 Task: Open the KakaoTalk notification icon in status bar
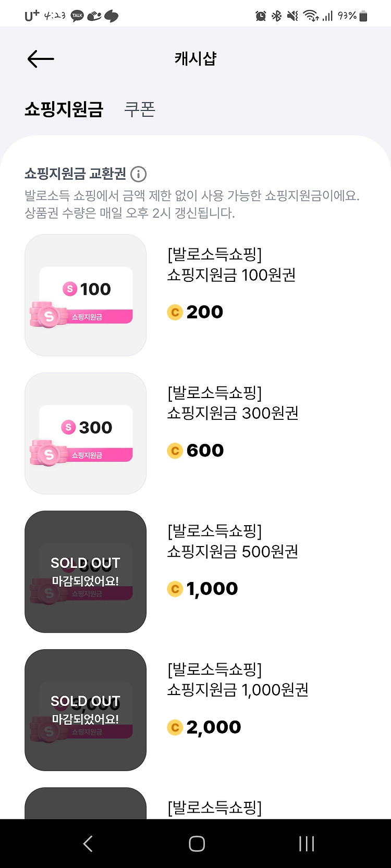pyautogui.click(x=77, y=16)
